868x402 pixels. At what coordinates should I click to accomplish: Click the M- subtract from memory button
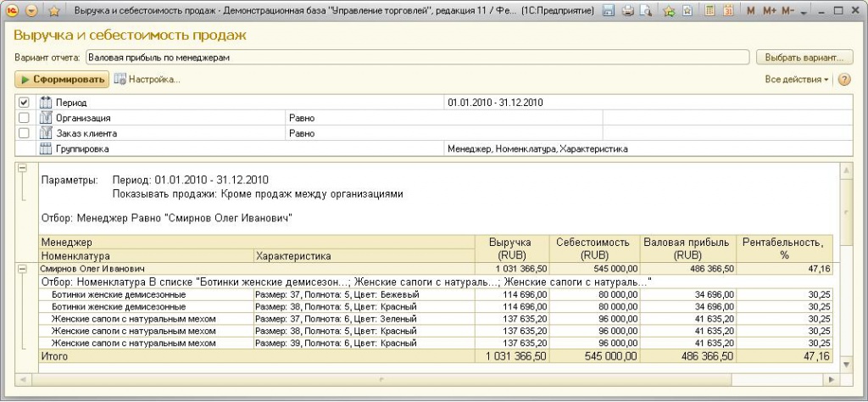click(787, 10)
